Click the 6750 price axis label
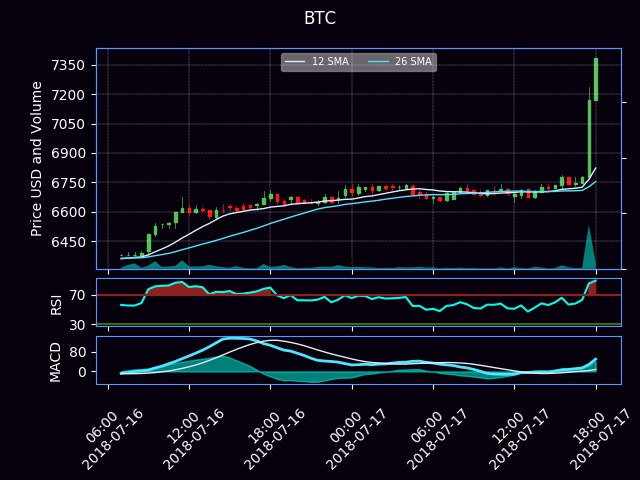The height and width of the screenshot is (480, 640). pyautogui.click(x=68, y=183)
